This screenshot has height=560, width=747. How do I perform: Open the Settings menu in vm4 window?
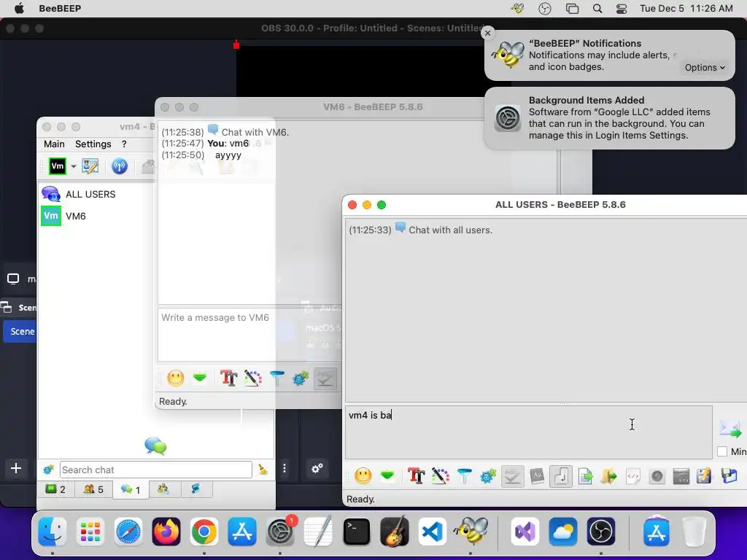click(93, 144)
